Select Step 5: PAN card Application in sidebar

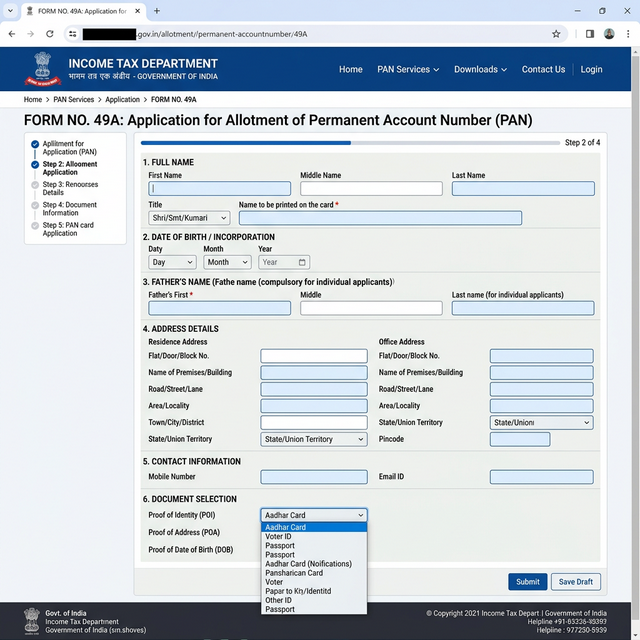(68, 229)
